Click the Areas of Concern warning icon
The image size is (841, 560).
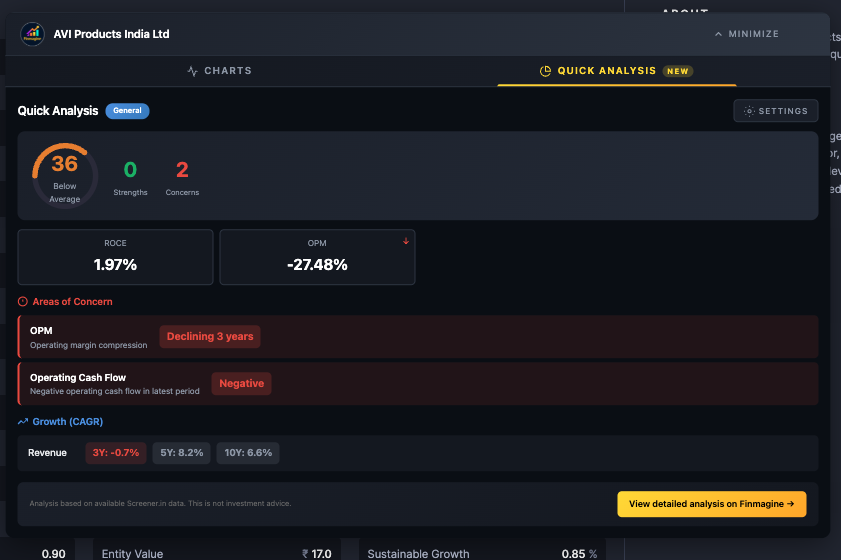23,301
